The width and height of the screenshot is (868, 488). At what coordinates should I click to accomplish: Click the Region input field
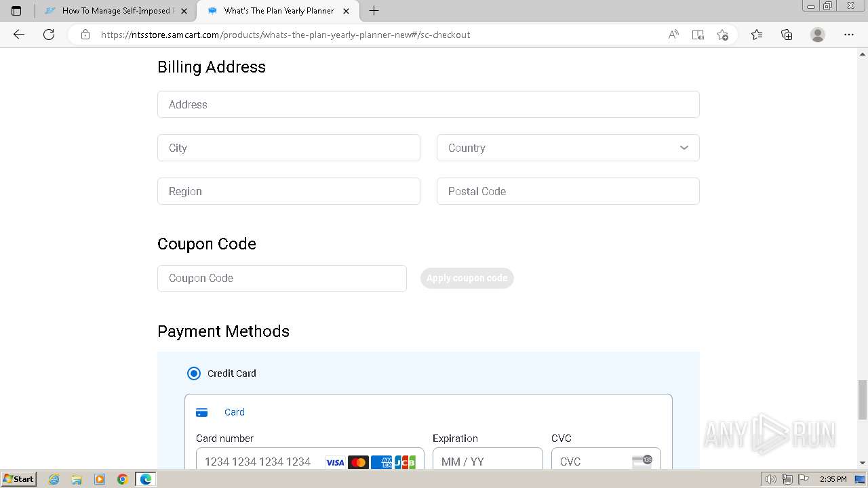(x=289, y=191)
